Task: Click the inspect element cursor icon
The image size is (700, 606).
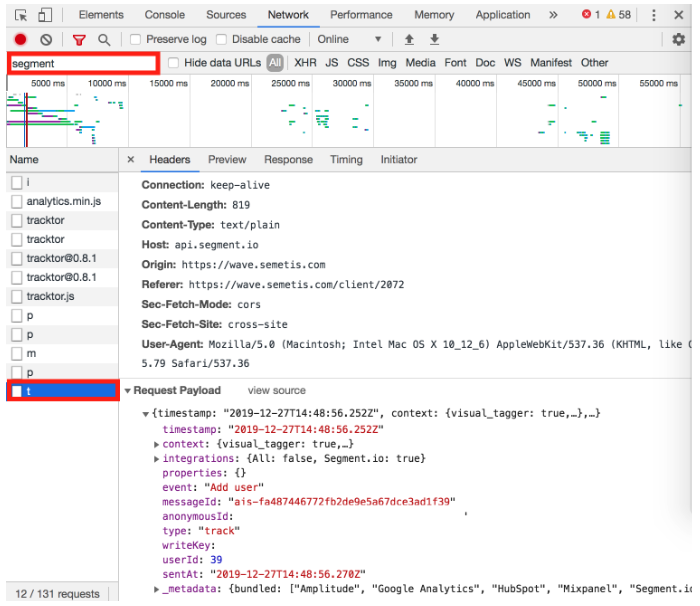Action: click(x=20, y=15)
